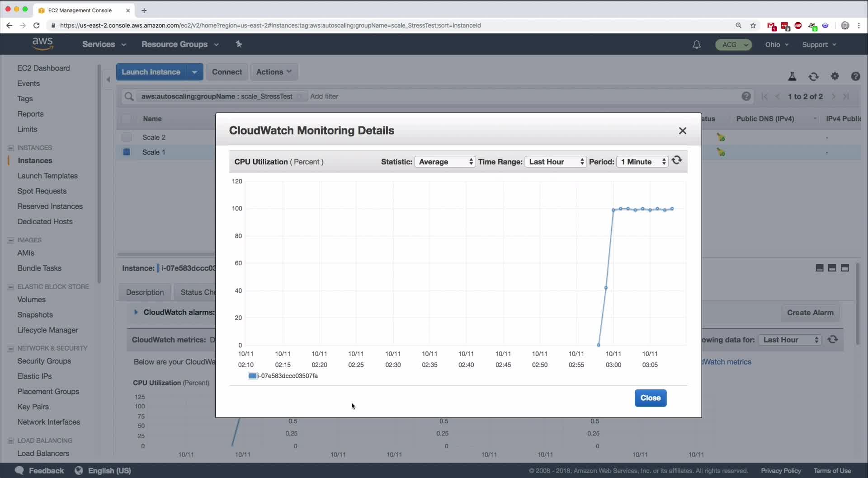Open the Ohio region dropdown
Viewport: 868px width, 478px height.
[x=777, y=44]
